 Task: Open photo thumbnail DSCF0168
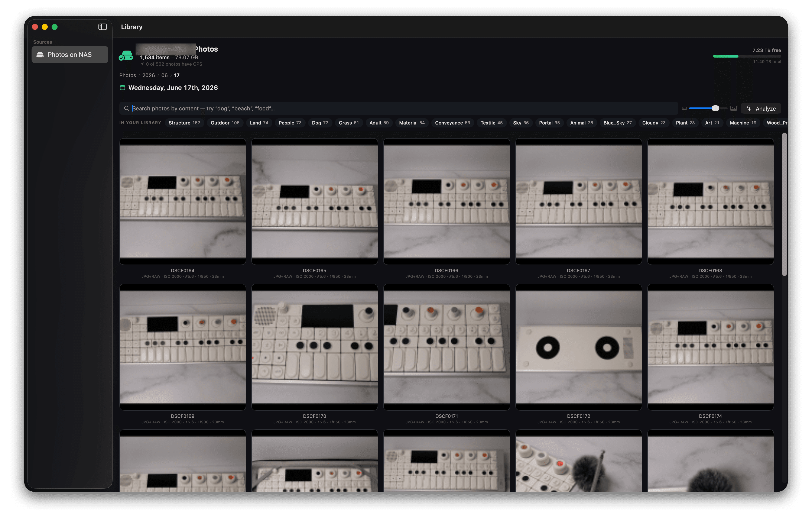pos(710,201)
